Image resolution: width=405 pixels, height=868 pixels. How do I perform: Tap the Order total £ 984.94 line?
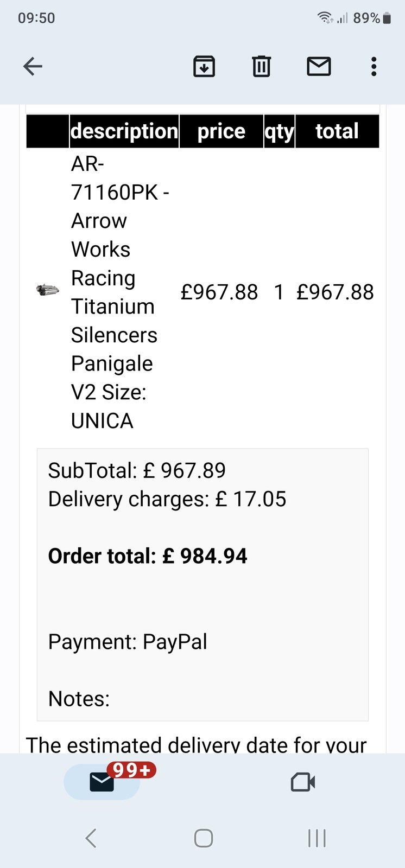pyautogui.click(x=148, y=556)
